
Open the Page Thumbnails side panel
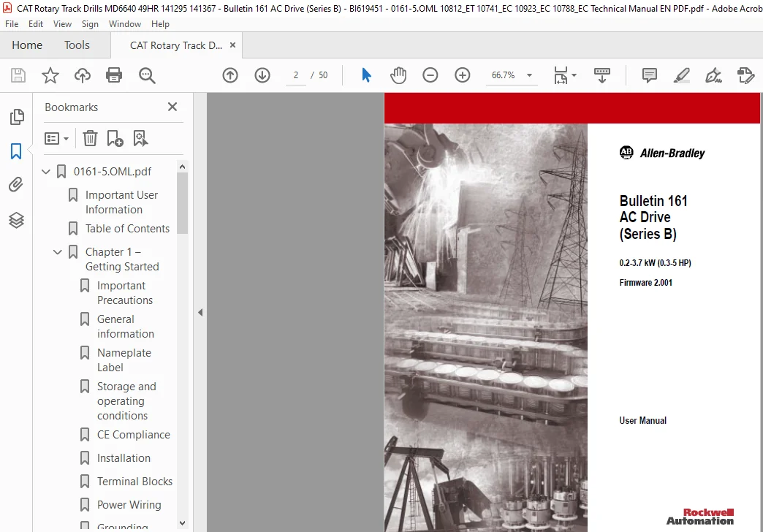click(x=17, y=117)
